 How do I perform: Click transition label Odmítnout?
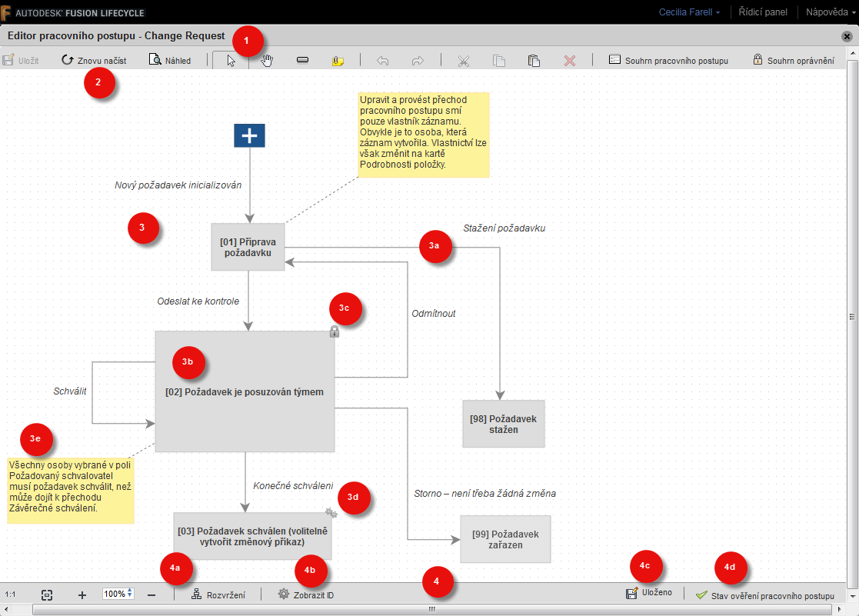pos(433,314)
